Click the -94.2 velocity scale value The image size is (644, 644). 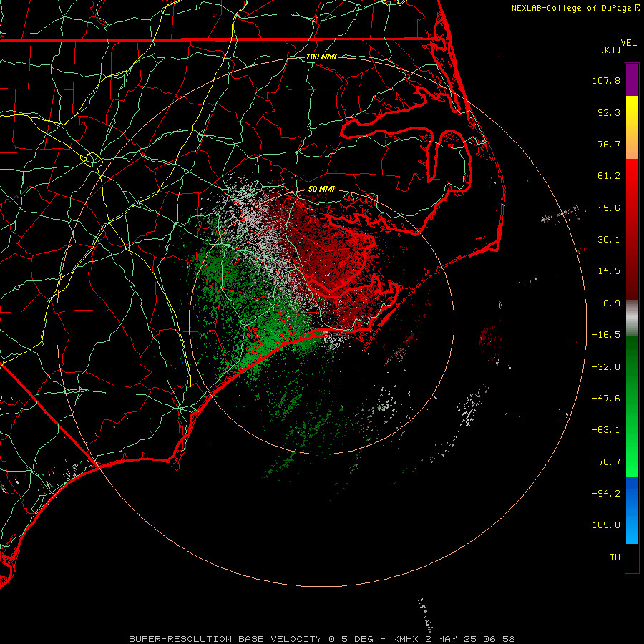click(606, 494)
